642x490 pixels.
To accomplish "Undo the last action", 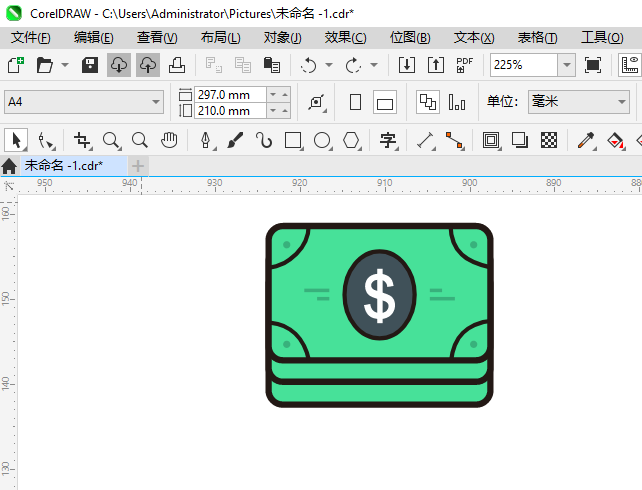I will click(x=308, y=65).
